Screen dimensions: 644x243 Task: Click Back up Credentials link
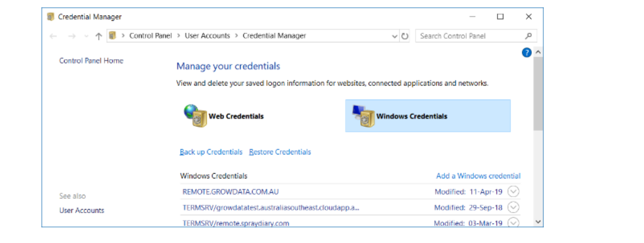(211, 152)
